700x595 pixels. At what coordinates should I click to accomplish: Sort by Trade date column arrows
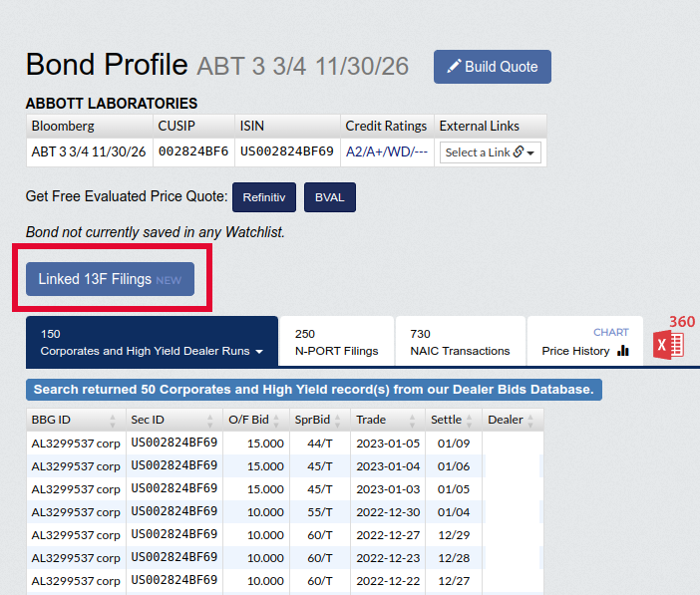point(412,420)
